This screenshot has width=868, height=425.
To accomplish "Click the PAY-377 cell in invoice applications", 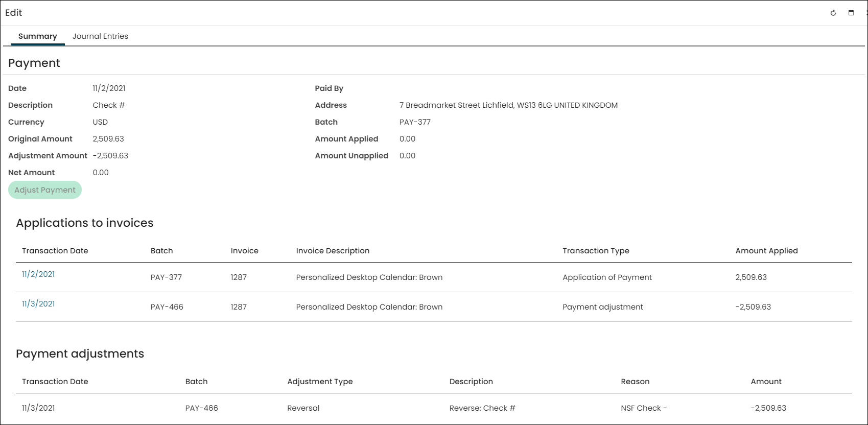I will point(166,277).
